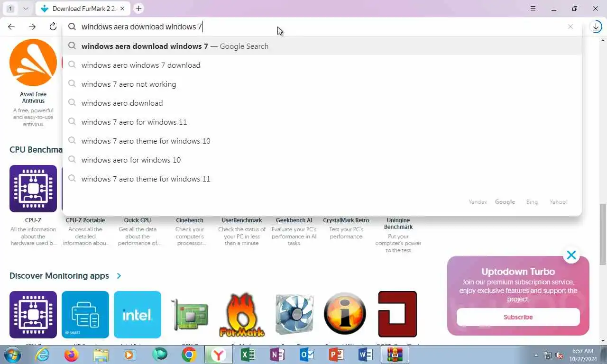This screenshot has width=607, height=364.
Task: Open CPU-Z icon in Monitoring apps
Action: [33, 315]
